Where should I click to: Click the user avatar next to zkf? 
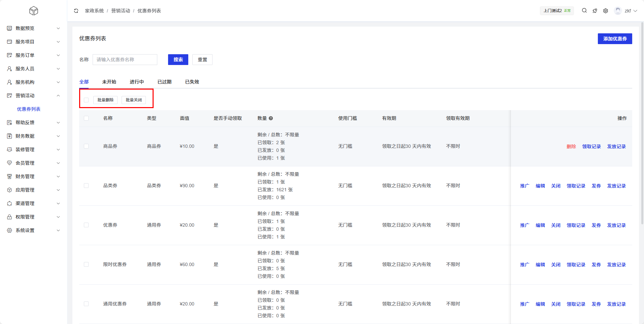coord(618,11)
